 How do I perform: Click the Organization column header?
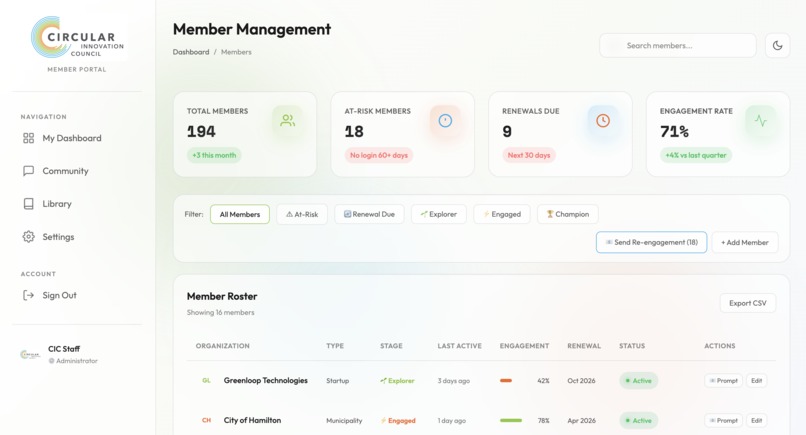(x=223, y=346)
